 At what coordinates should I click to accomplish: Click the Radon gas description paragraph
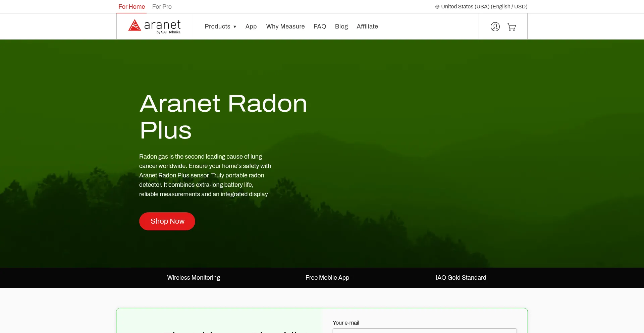pos(205,175)
